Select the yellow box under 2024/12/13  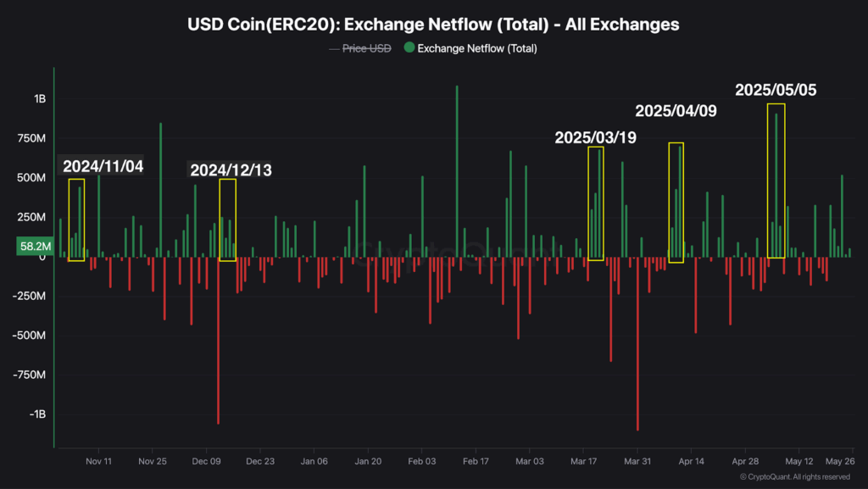click(227, 219)
